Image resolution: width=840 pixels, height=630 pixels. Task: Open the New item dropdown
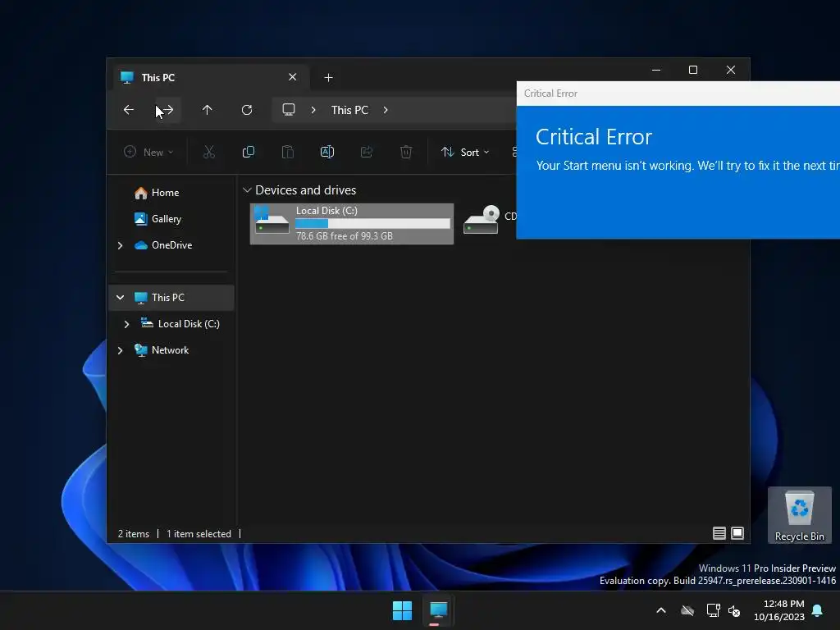[148, 152]
